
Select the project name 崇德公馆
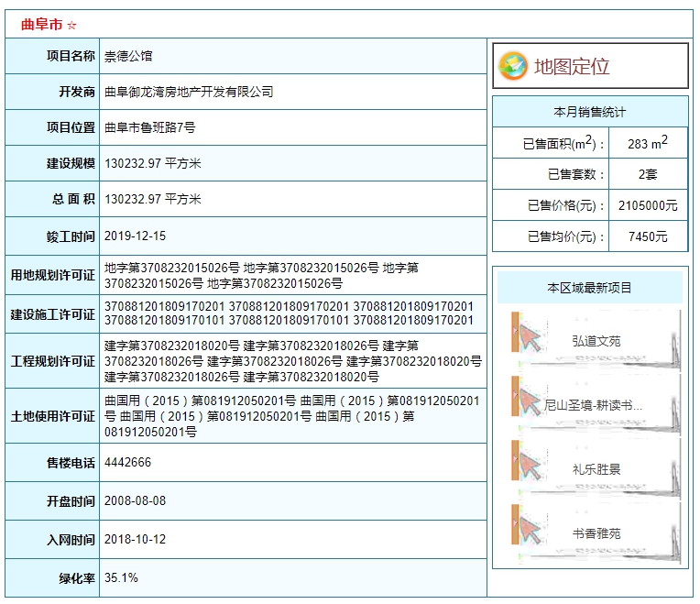click(x=128, y=56)
